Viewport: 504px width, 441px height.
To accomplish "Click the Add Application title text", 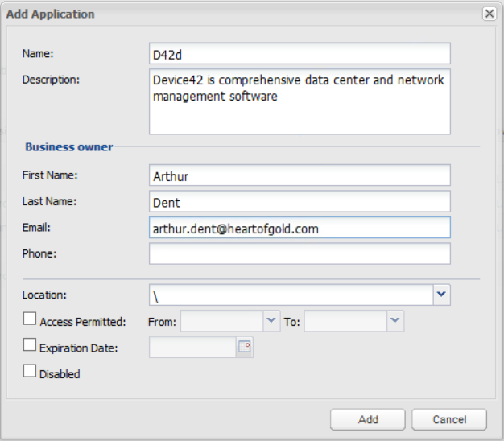I will coord(50,14).
